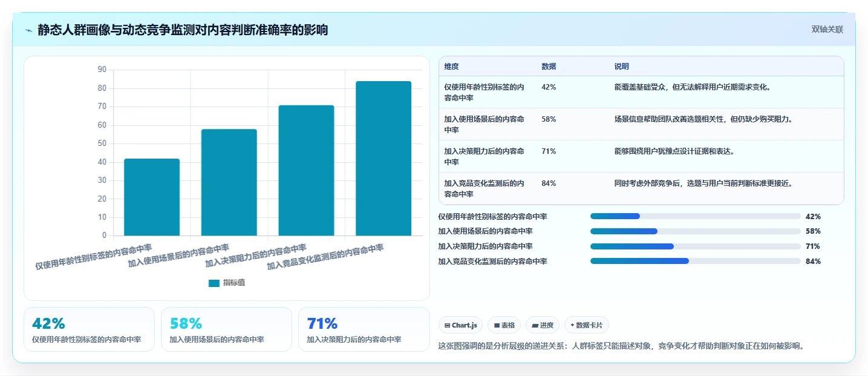Screen dimensions: 868x376
Task: Click the 数据 table column header
Action: pyautogui.click(x=549, y=67)
